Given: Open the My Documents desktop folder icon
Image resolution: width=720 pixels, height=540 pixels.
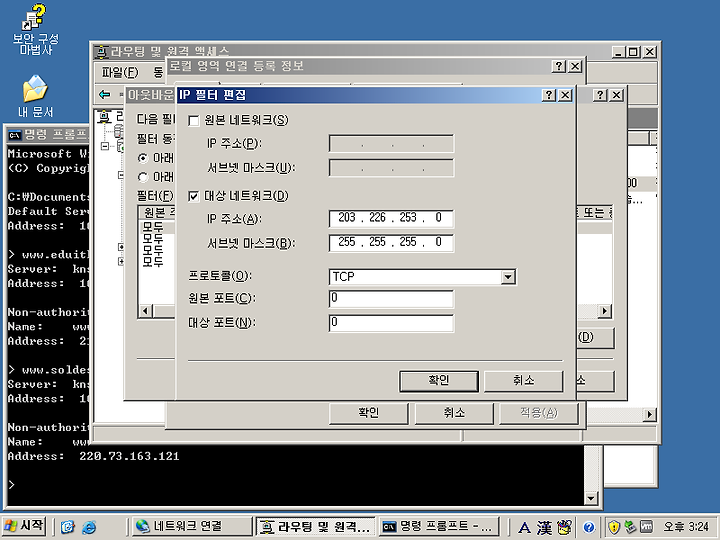Looking at the screenshot, I should point(35,96).
